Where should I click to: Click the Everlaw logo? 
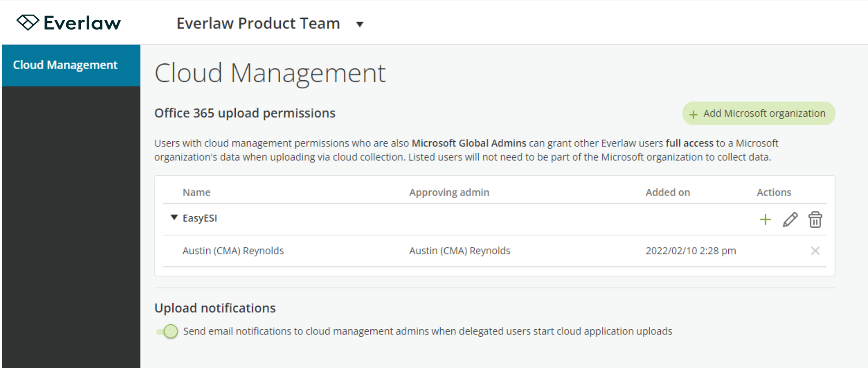tap(69, 23)
